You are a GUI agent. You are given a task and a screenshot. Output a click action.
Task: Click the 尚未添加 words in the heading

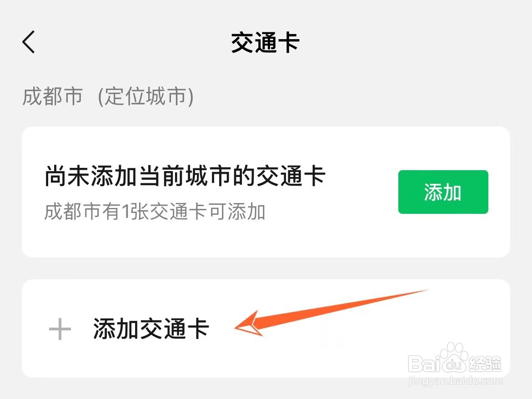(x=90, y=176)
